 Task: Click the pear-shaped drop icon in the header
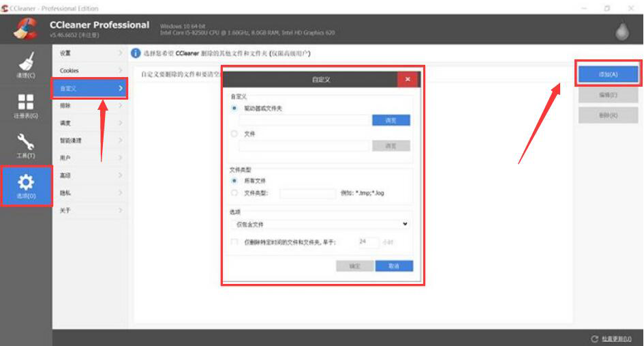click(622, 31)
